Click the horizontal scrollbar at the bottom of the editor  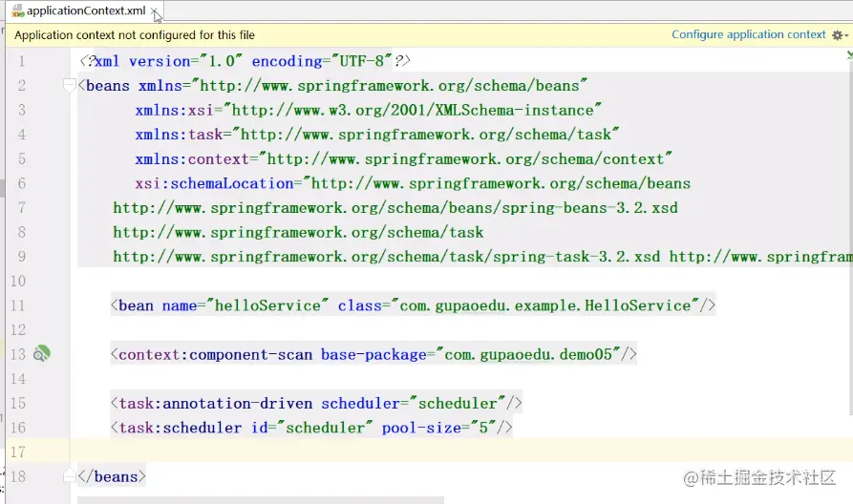(x=261, y=499)
